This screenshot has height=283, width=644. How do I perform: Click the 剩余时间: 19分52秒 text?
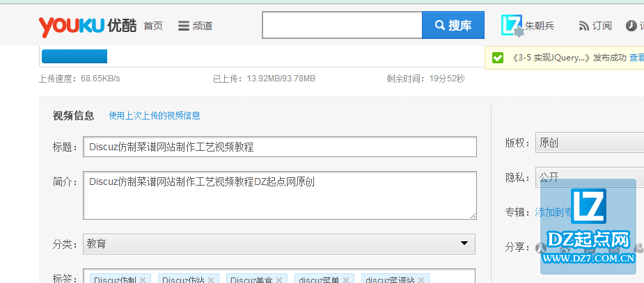[x=425, y=79]
